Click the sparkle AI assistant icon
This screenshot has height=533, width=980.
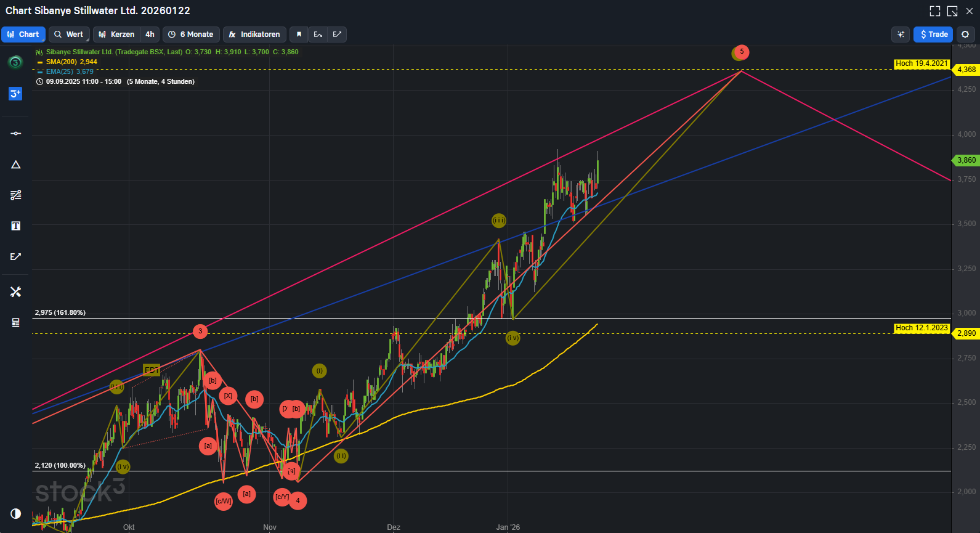[x=901, y=35]
